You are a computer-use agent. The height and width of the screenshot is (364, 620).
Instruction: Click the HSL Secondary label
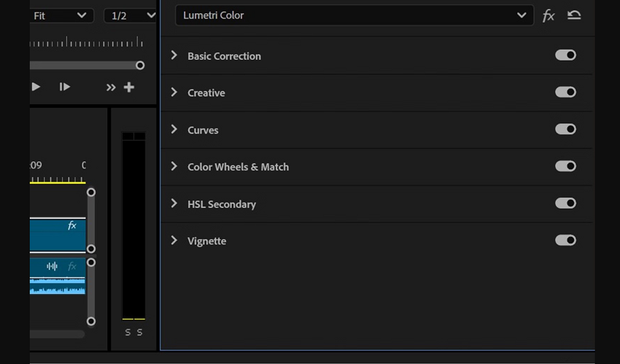[x=222, y=204]
